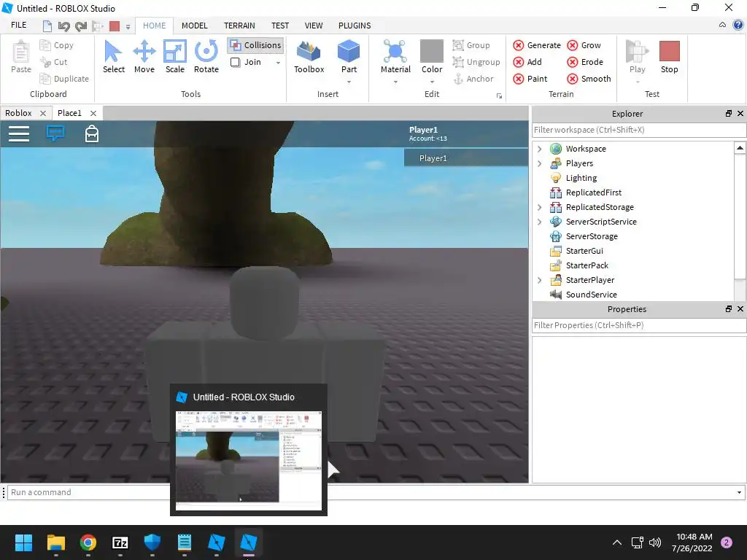Image resolution: width=747 pixels, height=560 pixels.
Task: Open the in-game chat bubble
Action: point(55,133)
